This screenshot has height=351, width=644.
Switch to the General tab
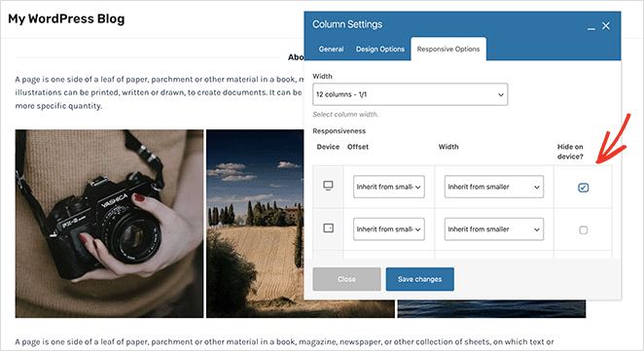point(331,49)
